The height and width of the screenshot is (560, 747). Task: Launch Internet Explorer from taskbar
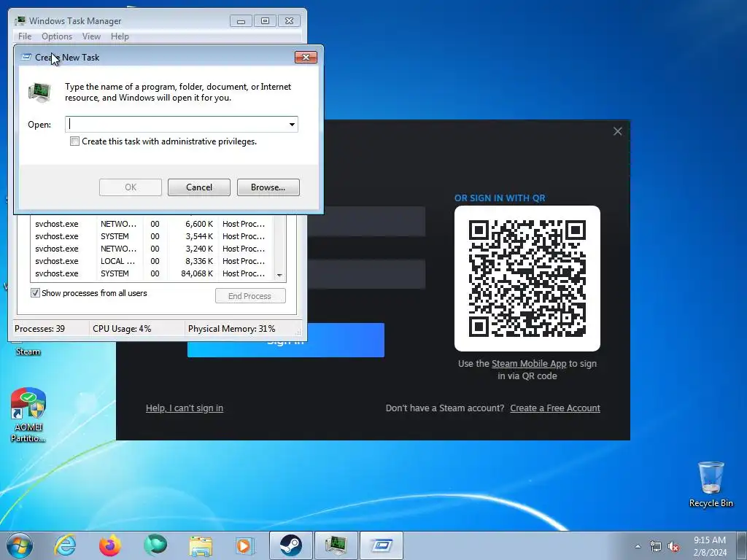tap(65, 545)
